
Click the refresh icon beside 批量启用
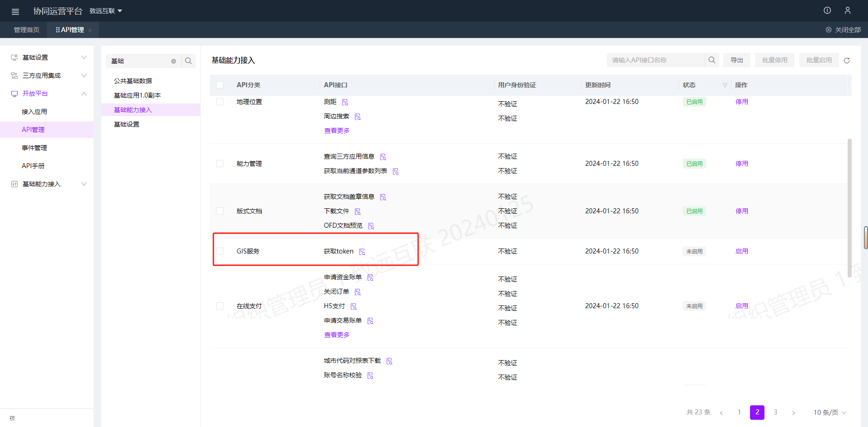coord(847,61)
